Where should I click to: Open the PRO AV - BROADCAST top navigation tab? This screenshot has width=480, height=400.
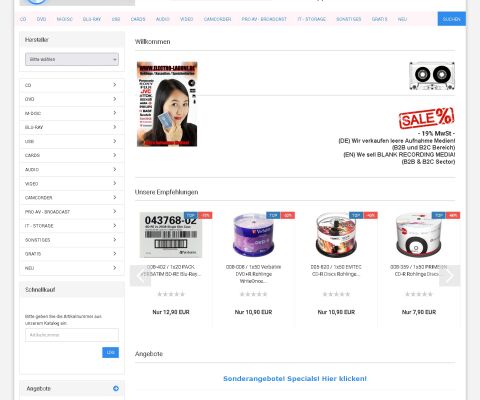pos(264,19)
